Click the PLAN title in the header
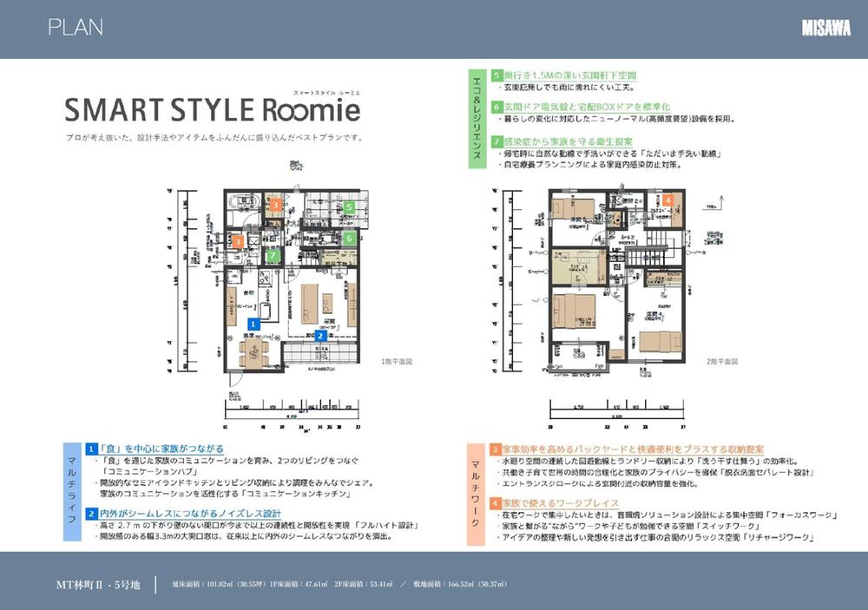 [x=76, y=27]
